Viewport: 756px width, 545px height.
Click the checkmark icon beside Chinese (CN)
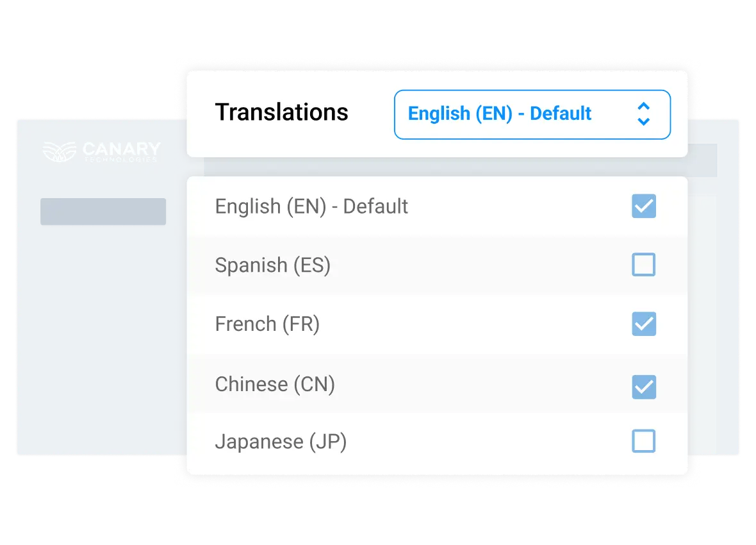(643, 383)
